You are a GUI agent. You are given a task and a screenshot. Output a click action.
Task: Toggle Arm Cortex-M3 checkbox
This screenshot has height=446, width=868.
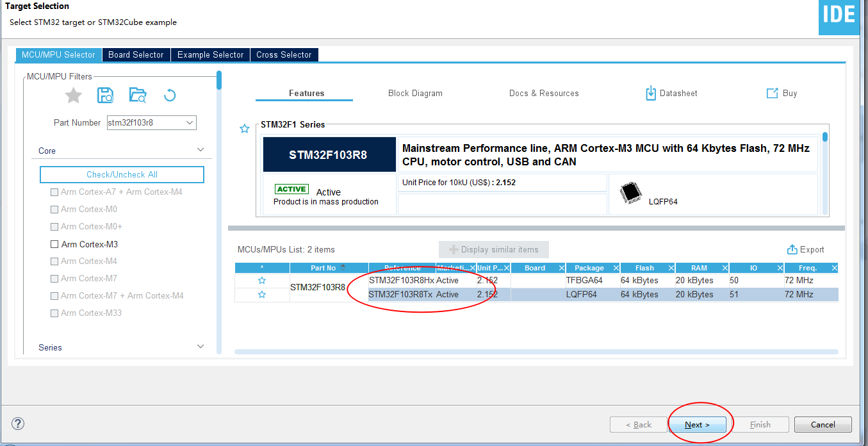pos(54,244)
